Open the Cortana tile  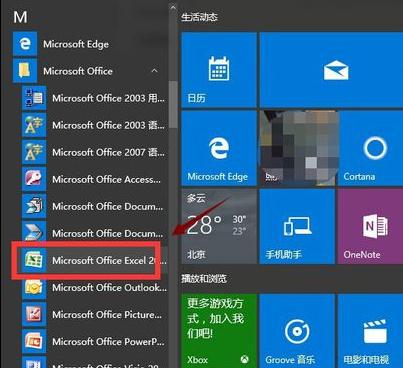[x=372, y=148]
